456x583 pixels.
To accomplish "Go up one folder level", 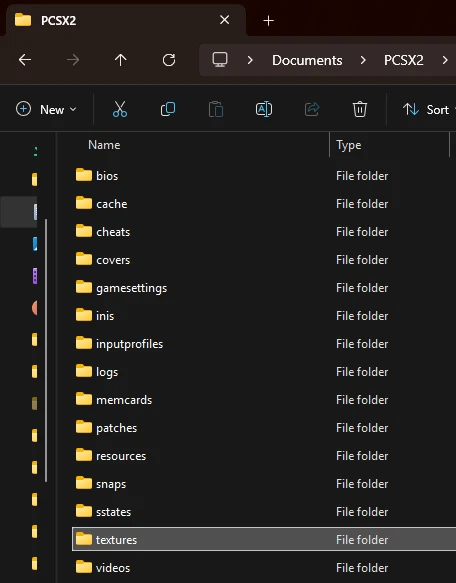I will [x=121, y=59].
